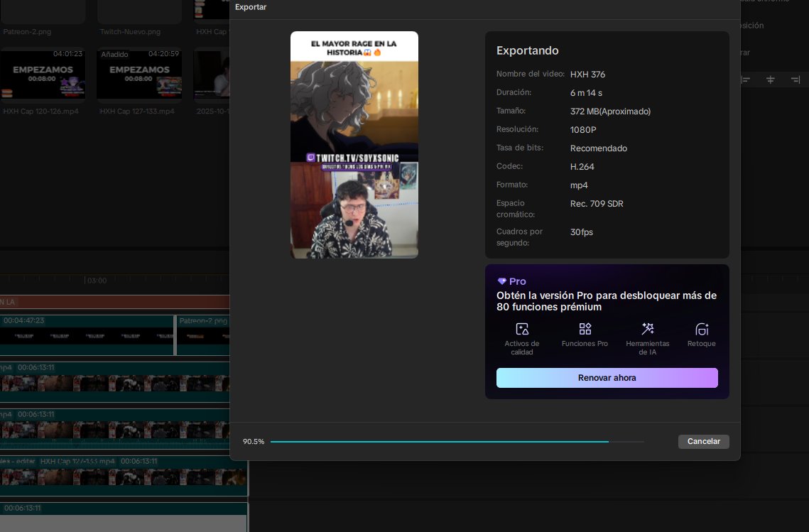Click the align right icon in right panel
This screenshot has height=532, width=809.
795,80
